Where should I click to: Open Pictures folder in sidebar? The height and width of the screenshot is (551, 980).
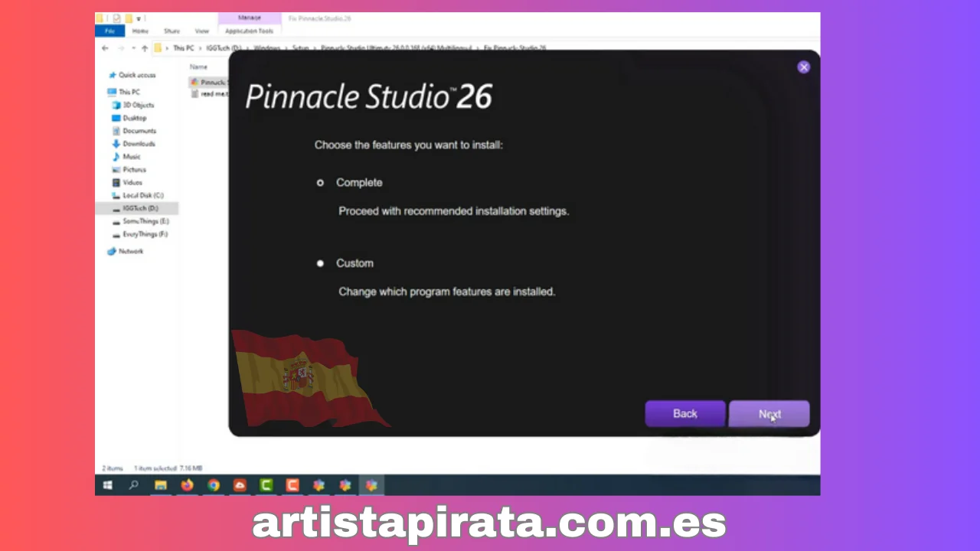coord(134,169)
